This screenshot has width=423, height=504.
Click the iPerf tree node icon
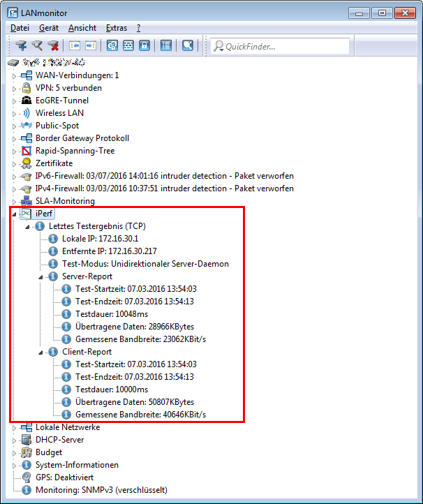(x=26, y=214)
